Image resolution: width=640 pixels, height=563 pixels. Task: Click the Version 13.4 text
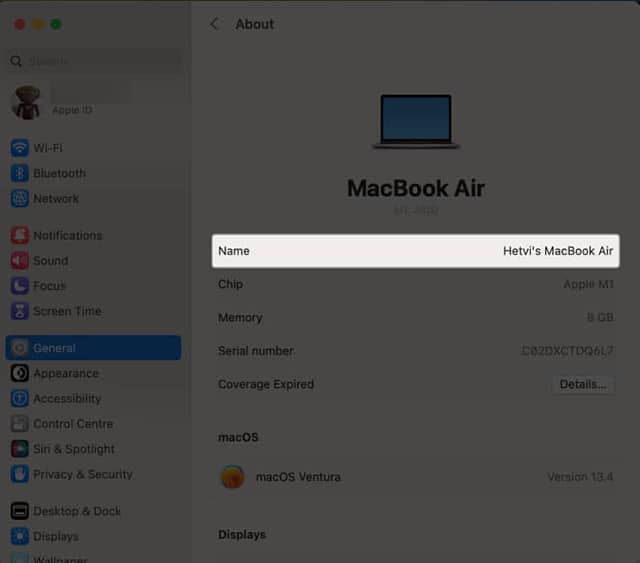pos(580,476)
